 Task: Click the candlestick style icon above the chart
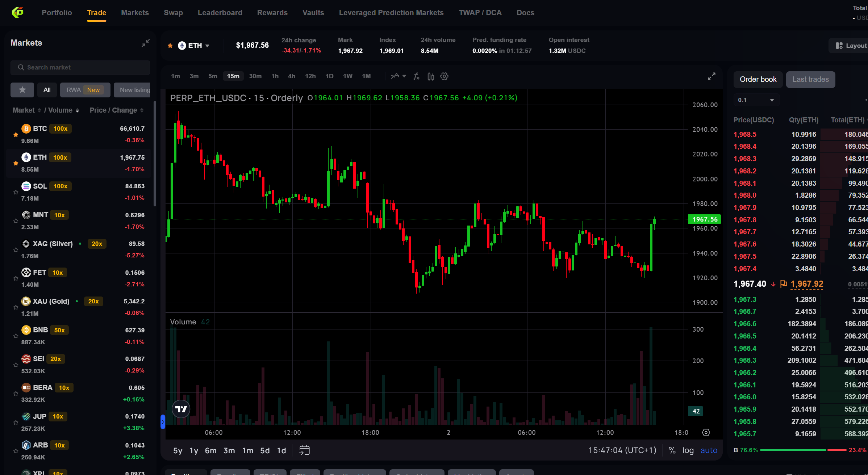[x=430, y=76]
